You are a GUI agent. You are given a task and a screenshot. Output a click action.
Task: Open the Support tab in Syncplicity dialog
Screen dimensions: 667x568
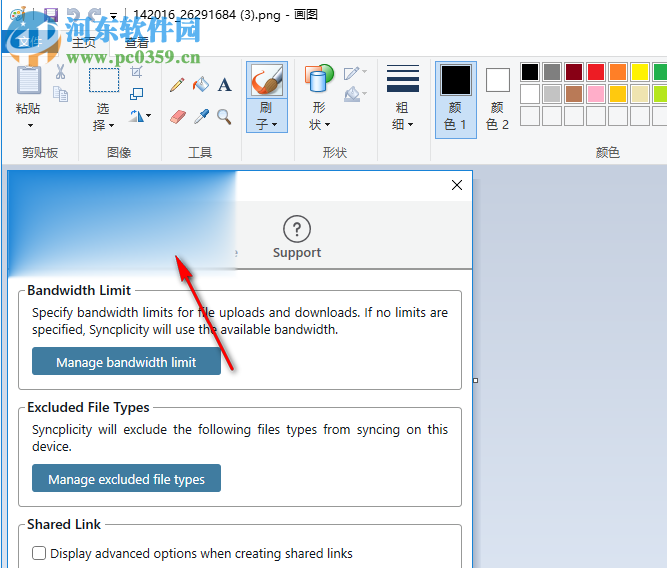click(x=297, y=236)
